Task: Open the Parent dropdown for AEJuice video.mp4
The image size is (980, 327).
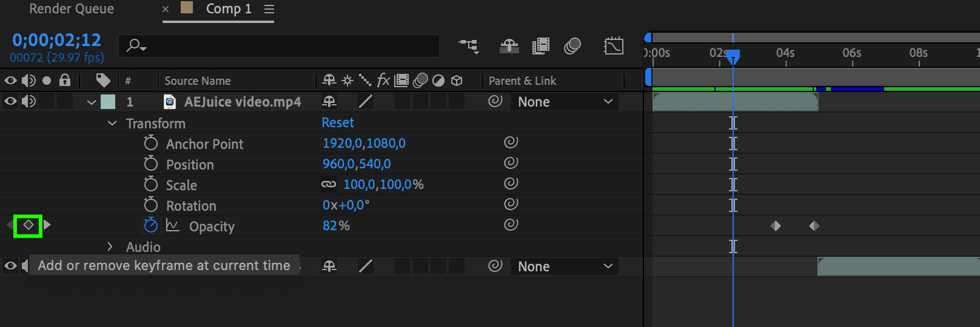Action: pyautogui.click(x=565, y=102)
